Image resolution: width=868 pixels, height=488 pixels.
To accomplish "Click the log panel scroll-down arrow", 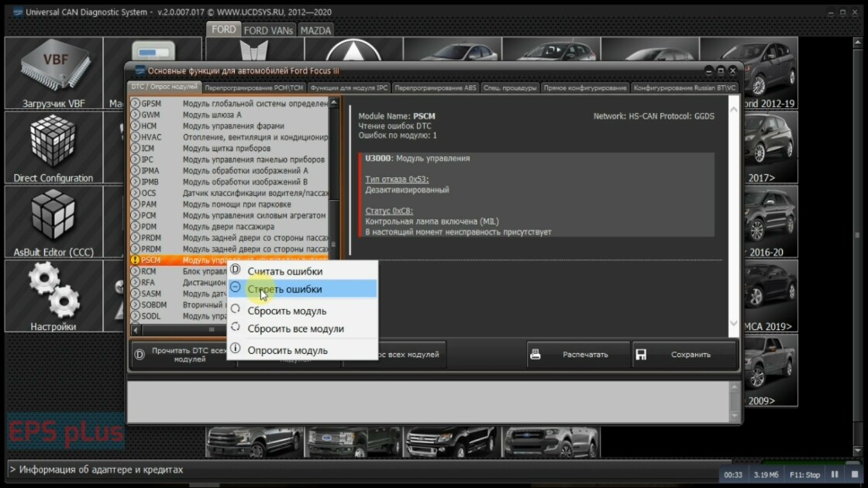I will coord(735,415).
